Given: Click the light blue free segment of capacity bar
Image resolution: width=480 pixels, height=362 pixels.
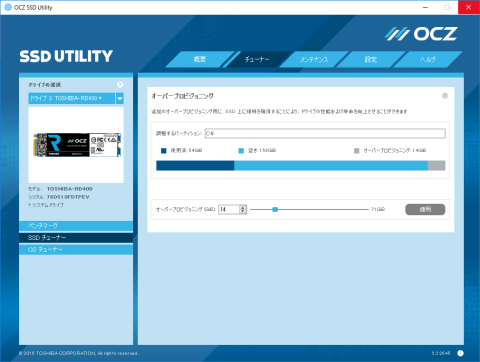Looking at the screenshot, I should click(x=331, y=166).
